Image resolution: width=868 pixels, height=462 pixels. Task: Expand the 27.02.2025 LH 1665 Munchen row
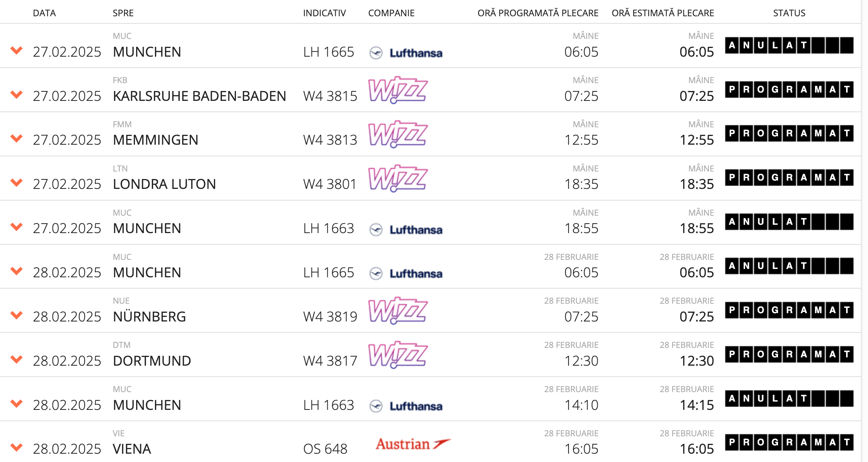(17, 50)
